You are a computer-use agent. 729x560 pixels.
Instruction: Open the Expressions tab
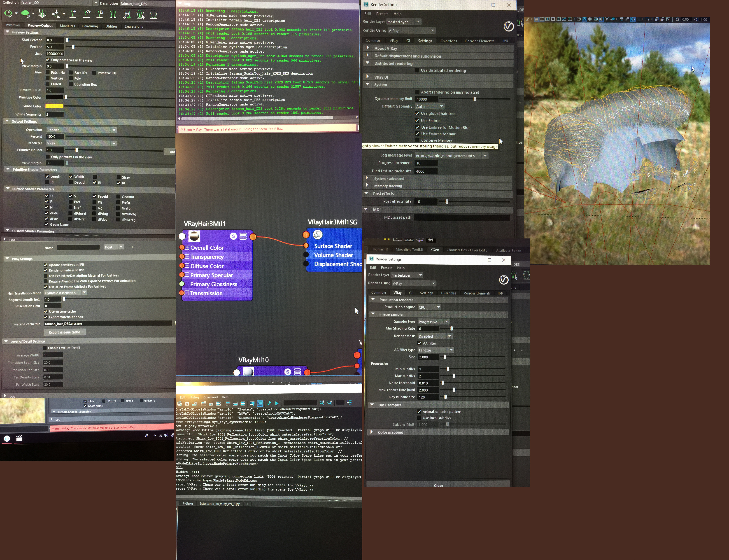(x=134, y=26)
